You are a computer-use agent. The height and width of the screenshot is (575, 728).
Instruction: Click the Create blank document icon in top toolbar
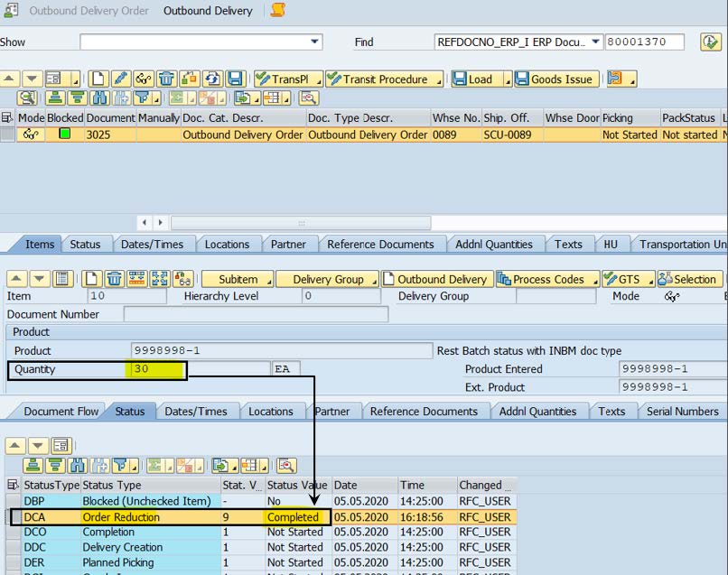tap(98, 79)
